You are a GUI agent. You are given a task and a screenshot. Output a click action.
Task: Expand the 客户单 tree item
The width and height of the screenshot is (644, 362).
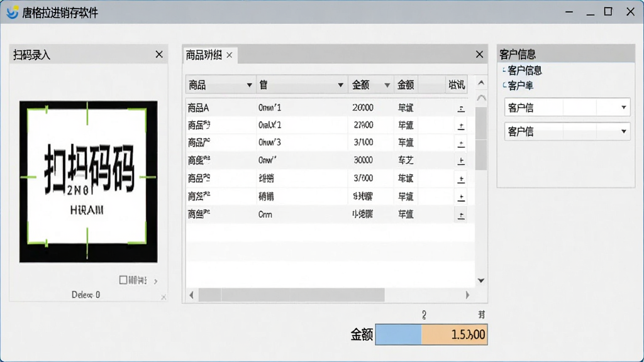point(504,85)
